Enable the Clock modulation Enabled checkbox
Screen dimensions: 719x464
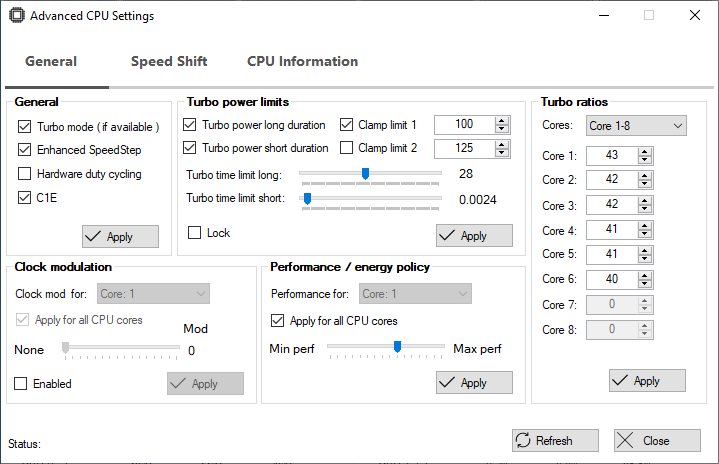click(x=21, y=384)
